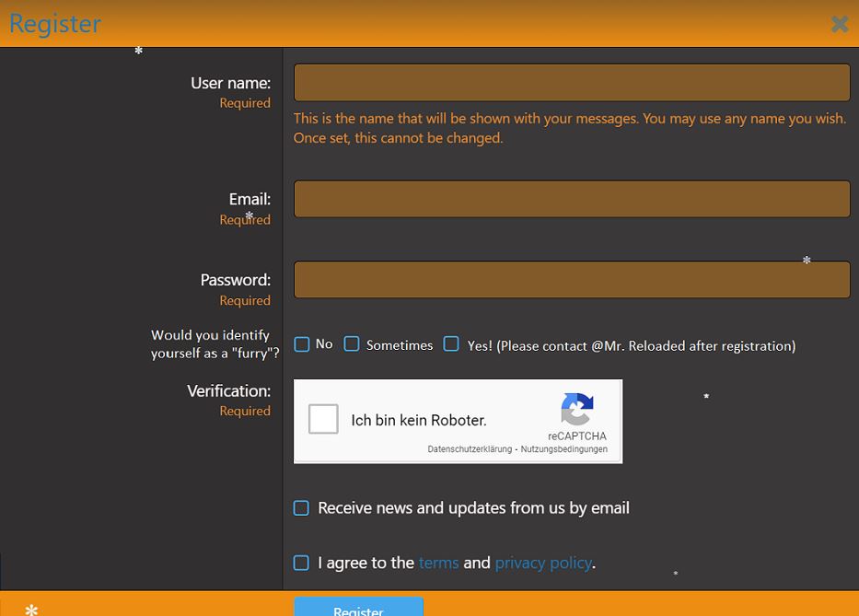Open the terms link

[x=438, y=563]
